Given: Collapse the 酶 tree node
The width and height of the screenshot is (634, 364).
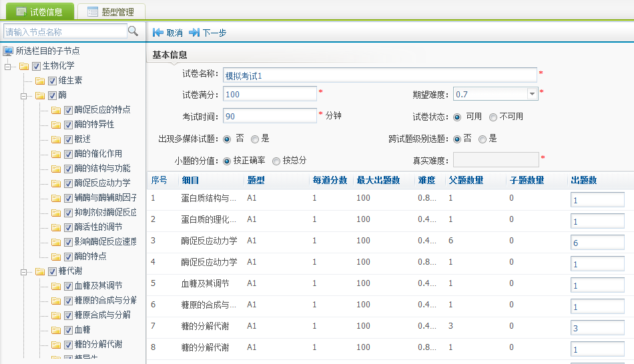Looking at the screenshot, I should (x=25, y=95).
